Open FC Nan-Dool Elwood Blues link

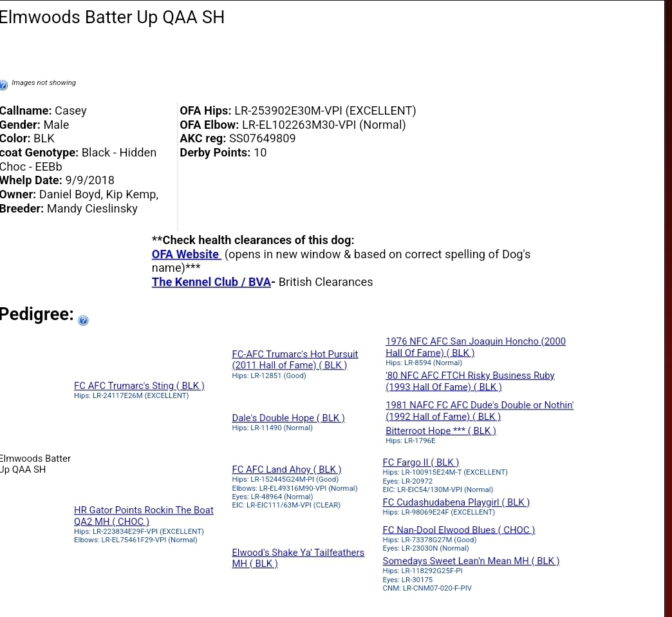(x=458, y=530)
